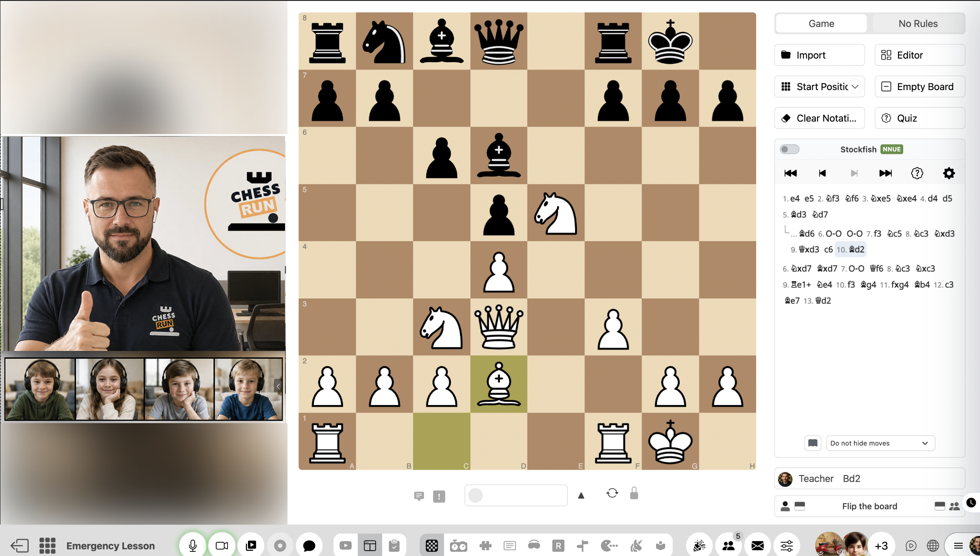The height and width of the screenshot is (556, 980).
Task: Mute the microphone
Action: click(193, 545)
